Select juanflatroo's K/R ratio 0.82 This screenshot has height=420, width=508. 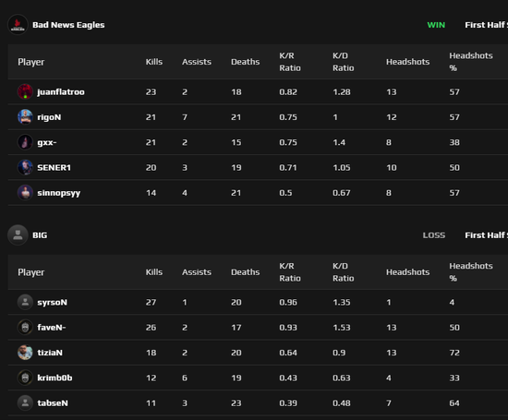pos(288,92)
